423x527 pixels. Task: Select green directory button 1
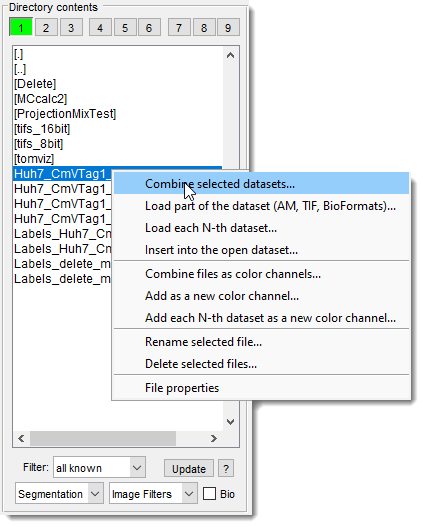tap(21, 27)
